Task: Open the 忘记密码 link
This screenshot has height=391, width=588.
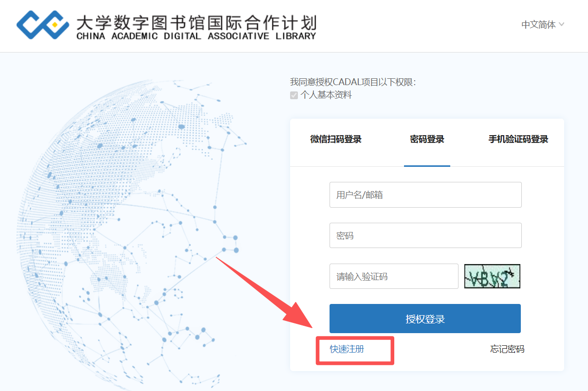Action: pos(507,349)
